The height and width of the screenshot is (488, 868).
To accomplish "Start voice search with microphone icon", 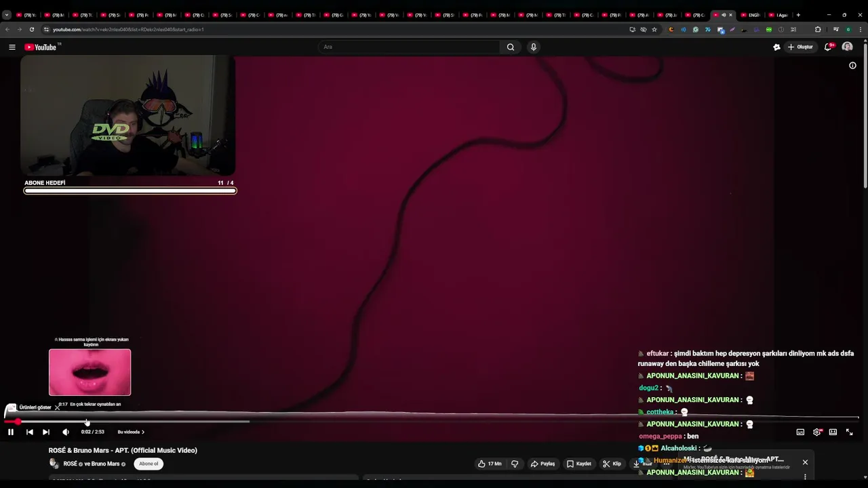I will point(534,47).
